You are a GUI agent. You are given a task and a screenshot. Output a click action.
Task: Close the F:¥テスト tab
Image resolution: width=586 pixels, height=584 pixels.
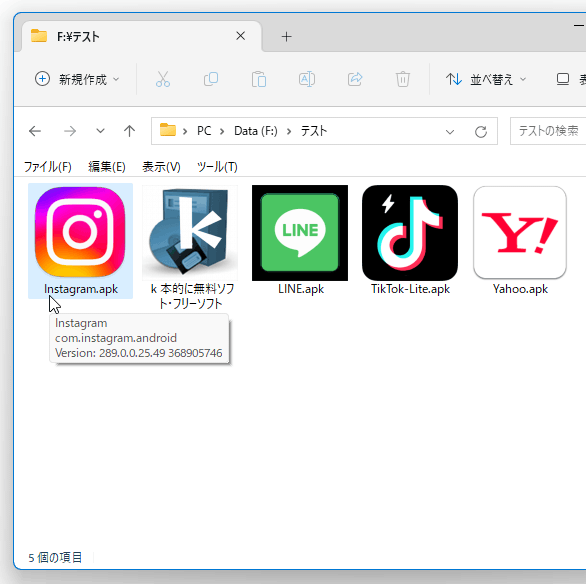(x=241, y=36)
